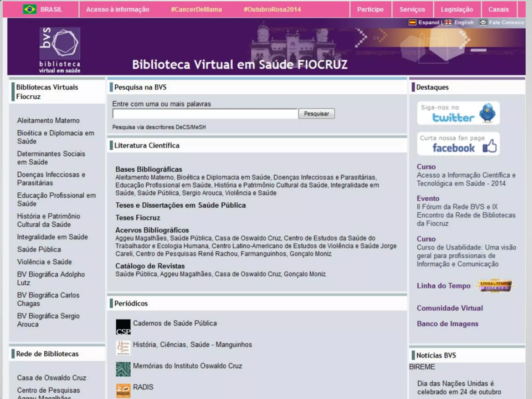This screenshot has height=399, width=532.
Task: Open the Facebook fan page badge
Action: click(x=458, y=144)
